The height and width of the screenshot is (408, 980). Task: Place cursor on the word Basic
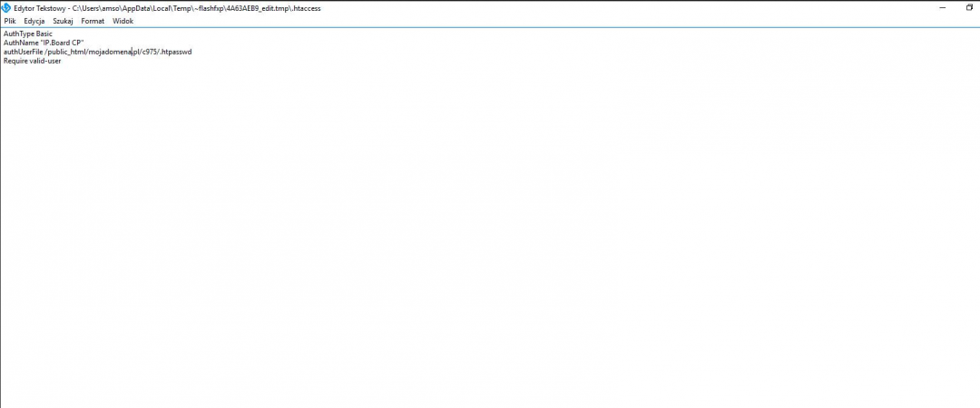coord(44,34)
